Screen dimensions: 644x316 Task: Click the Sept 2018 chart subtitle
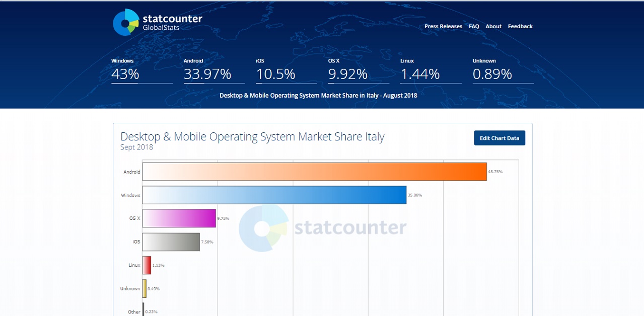tap(136, 147)
